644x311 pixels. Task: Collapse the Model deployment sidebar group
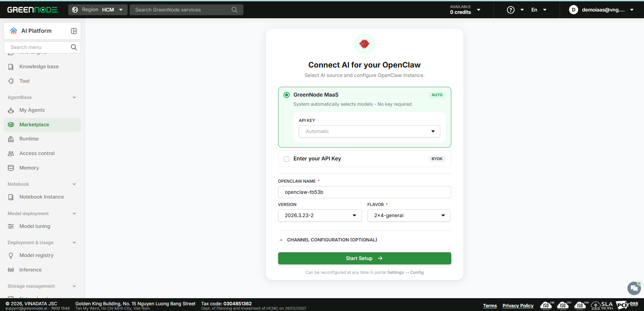(x=74, y=214)
